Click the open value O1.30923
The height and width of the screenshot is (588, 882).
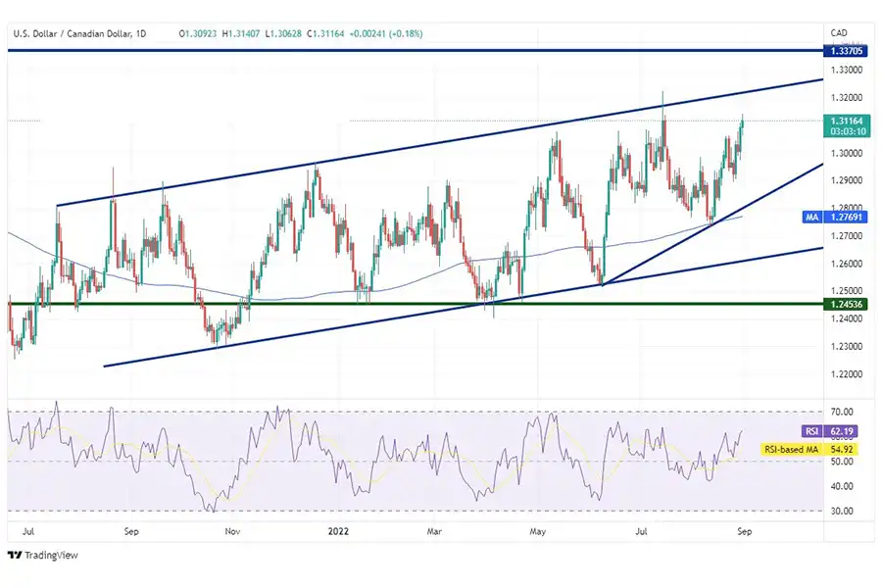pyautogui.click(x=198, y=33)
